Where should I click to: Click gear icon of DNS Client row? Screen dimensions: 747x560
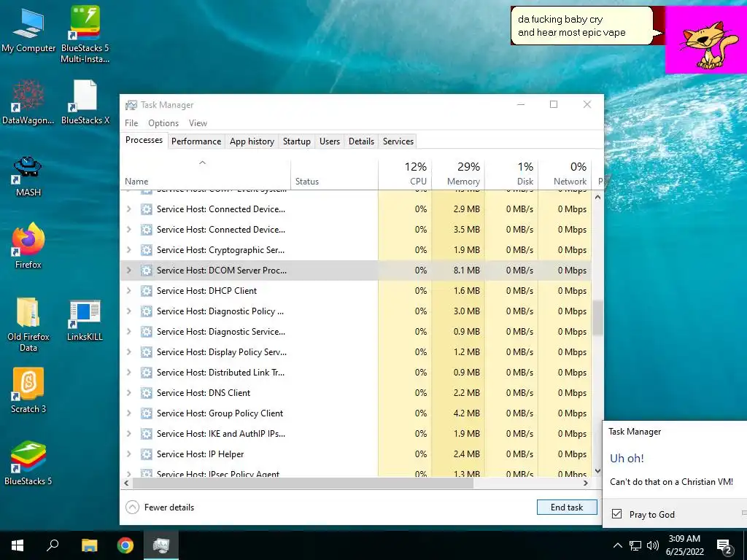pos(146,393)
